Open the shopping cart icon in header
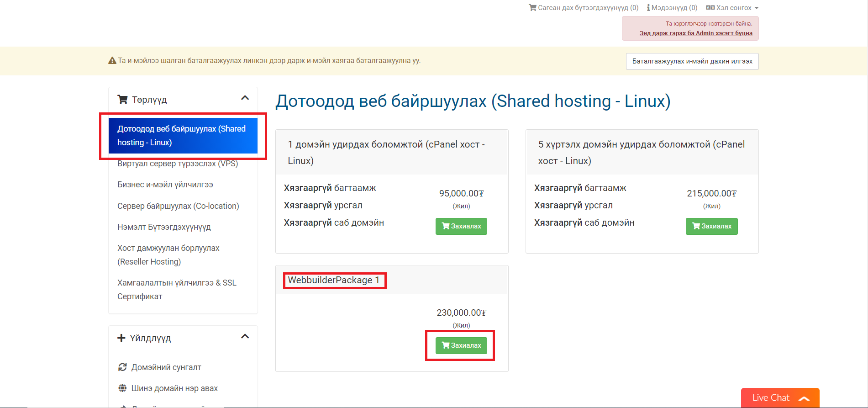Image resolution: width=868 pixels, height=408 pixels. (x=532, y=8)
